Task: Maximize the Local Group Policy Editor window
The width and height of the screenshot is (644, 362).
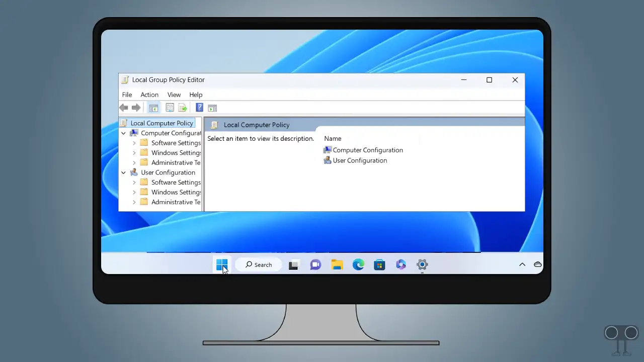Action: pyautogui.click(x=489, y=79)
